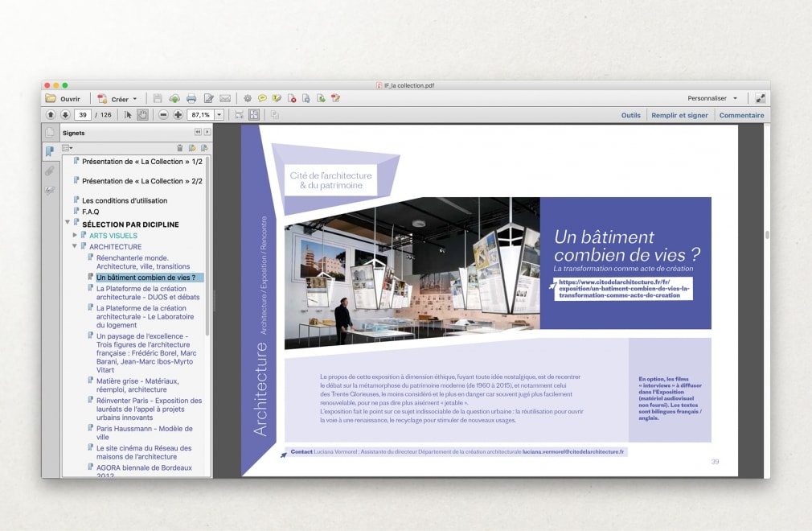Image resolution: width=812 pixels, height=531 pixels.
Task: Click the Save file icon
Action: pyautogui.click(x=156, y=98)
